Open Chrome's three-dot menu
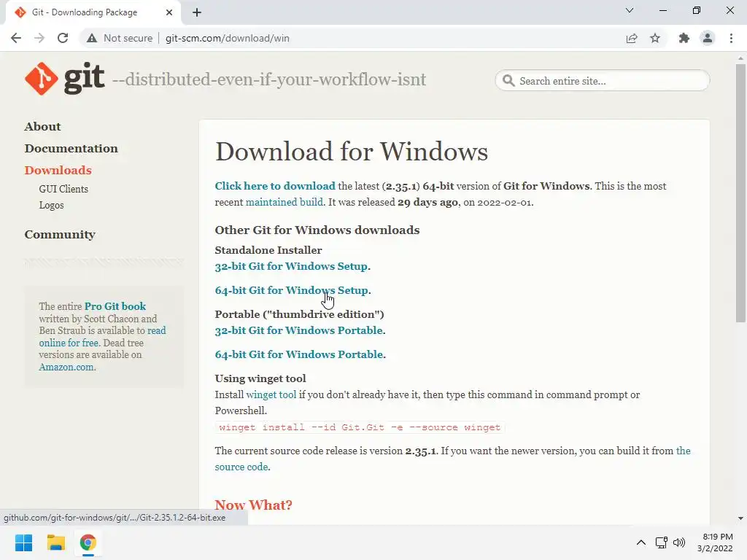Screen dimensions: 747x560 coord(731,38)
